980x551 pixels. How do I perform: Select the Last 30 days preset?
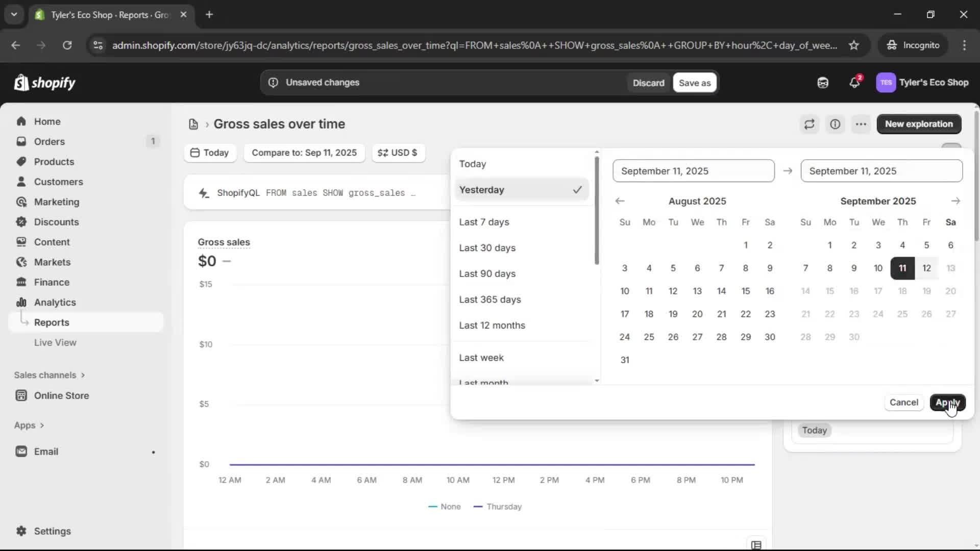click(x=487, y=248)
